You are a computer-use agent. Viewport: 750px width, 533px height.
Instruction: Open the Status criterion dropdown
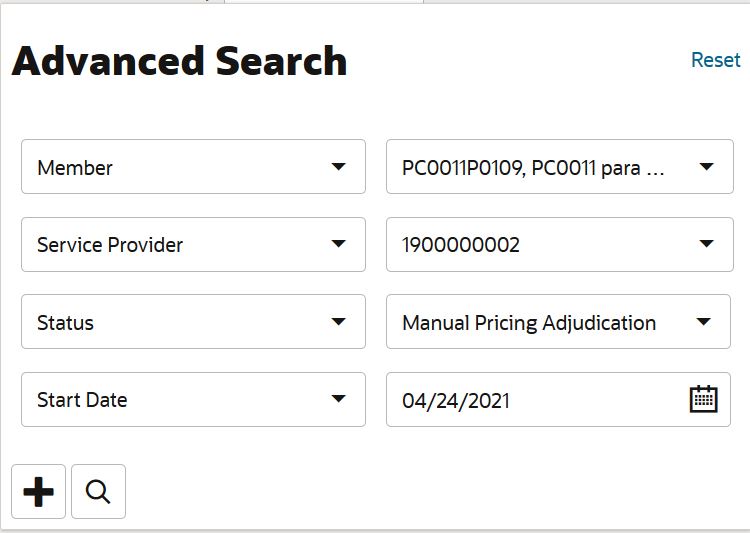pos(193,322)
